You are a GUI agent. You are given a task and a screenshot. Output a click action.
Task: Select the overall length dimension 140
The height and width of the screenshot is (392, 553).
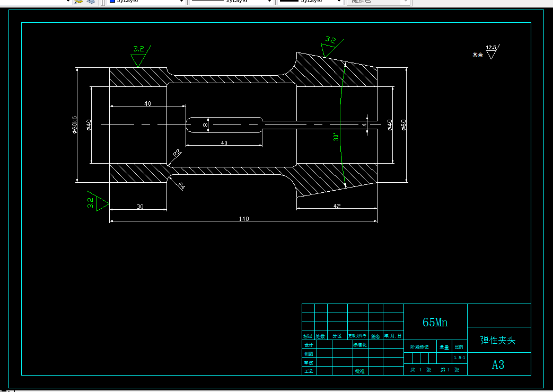coord(244,219)
